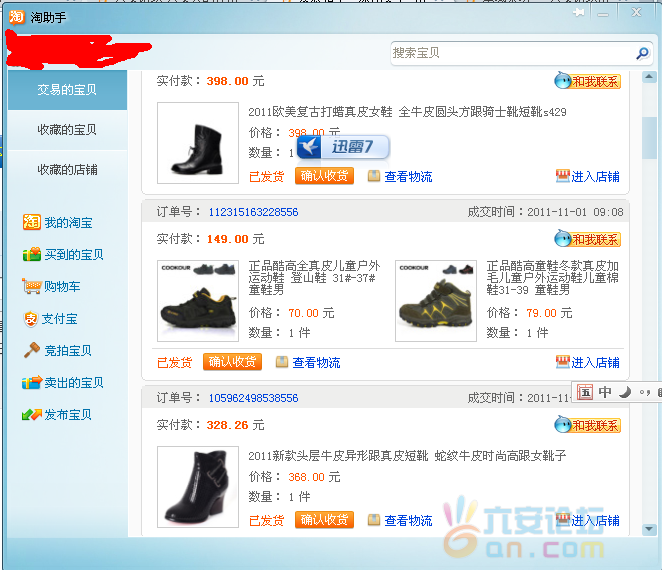Click 和我联系 on the 149.00 order

pyautogui.click(x=589, y=239)
